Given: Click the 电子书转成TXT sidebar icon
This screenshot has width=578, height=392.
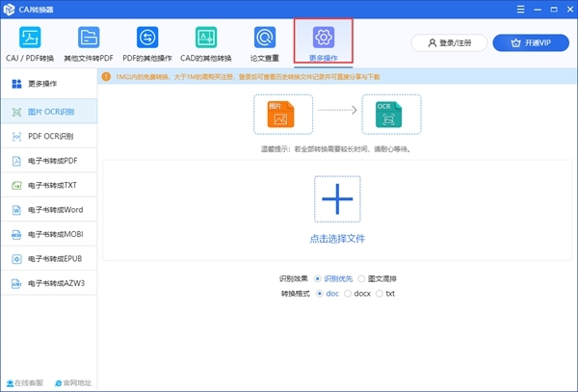Looking at the screenshot, I should [16, 186].
